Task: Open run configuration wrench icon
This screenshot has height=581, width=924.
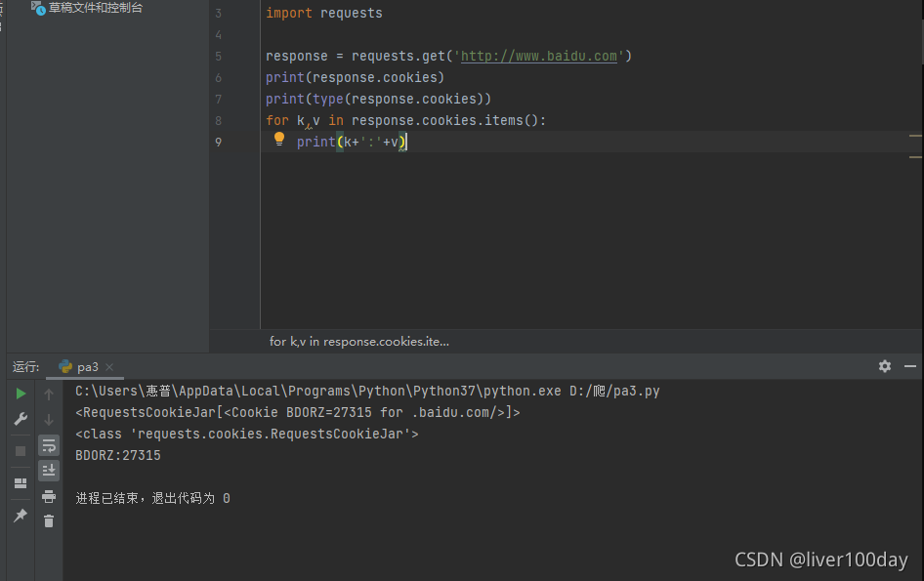Action: tap(21, 419)
